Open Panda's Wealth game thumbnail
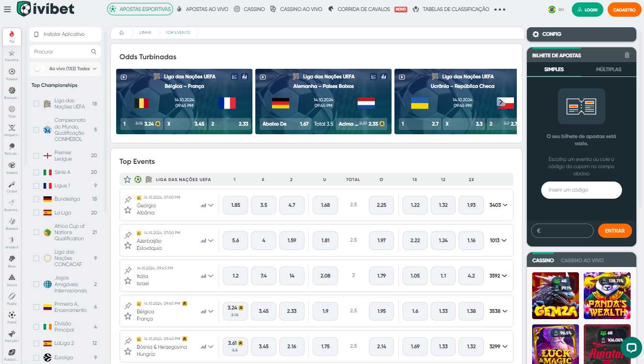The image size is (644, 364). pyautogui.click(x=607, y=296)
